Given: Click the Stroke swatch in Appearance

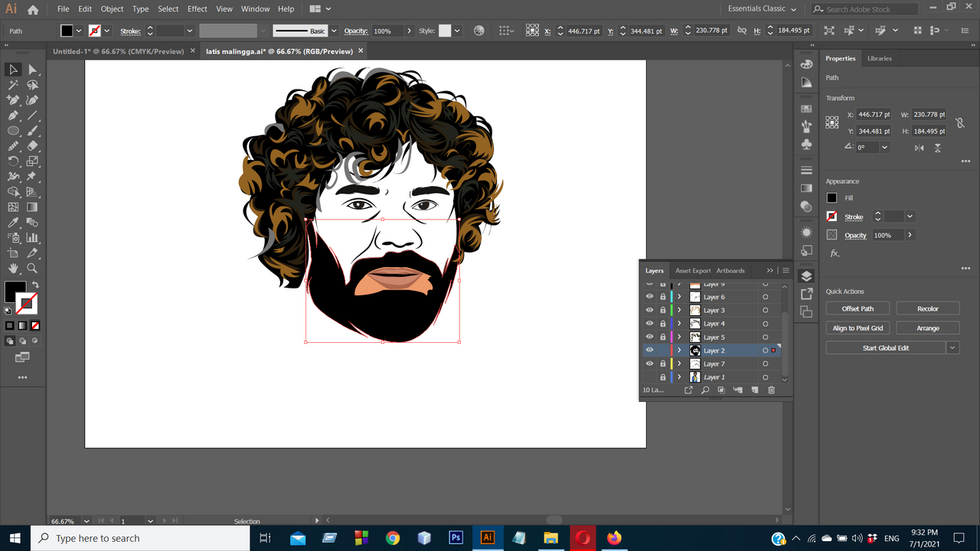Looking at the screenshot, I should pos(831,217).
